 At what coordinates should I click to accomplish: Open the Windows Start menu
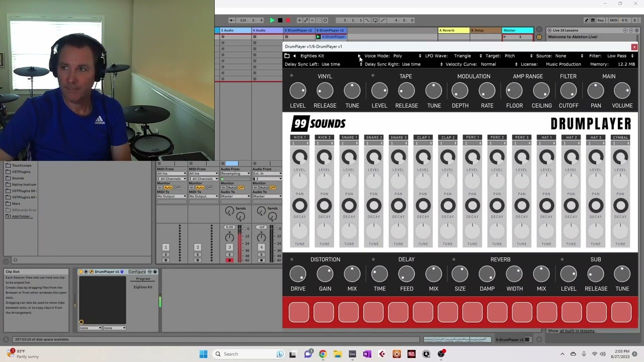point(203,354)
